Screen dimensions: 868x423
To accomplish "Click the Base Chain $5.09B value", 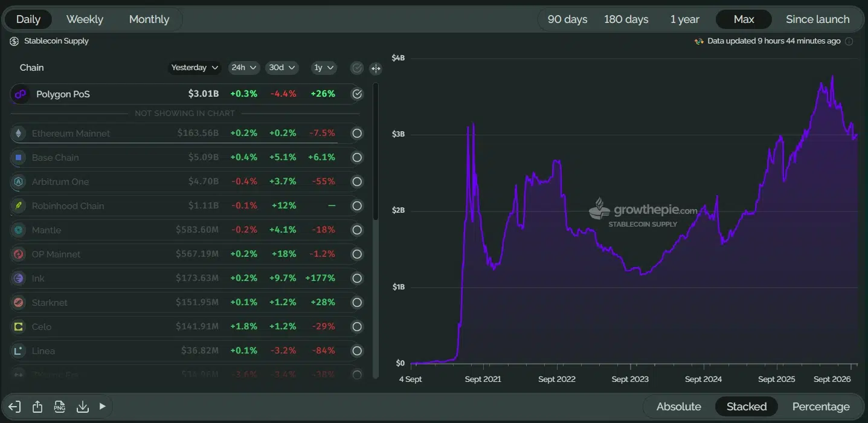I will (204, 158).
